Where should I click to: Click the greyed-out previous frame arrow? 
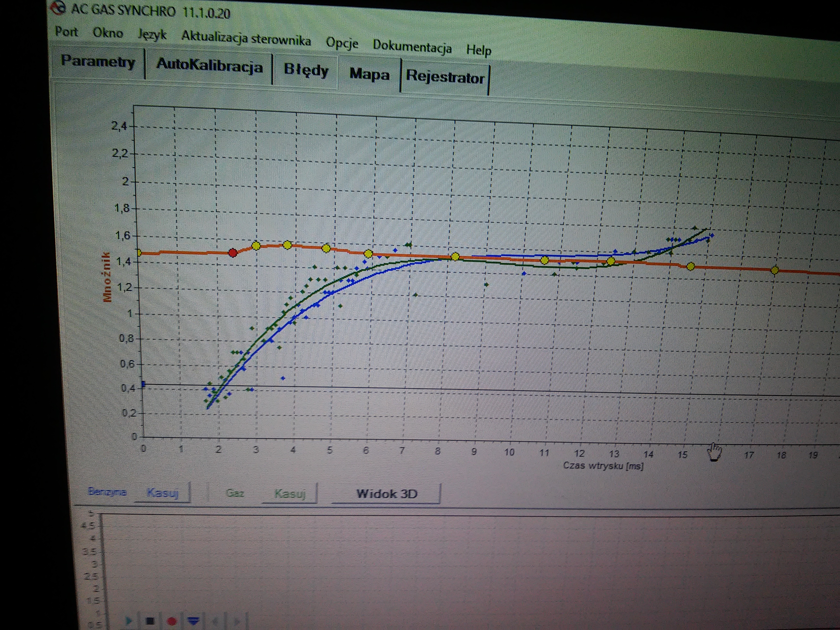[215, 622]
